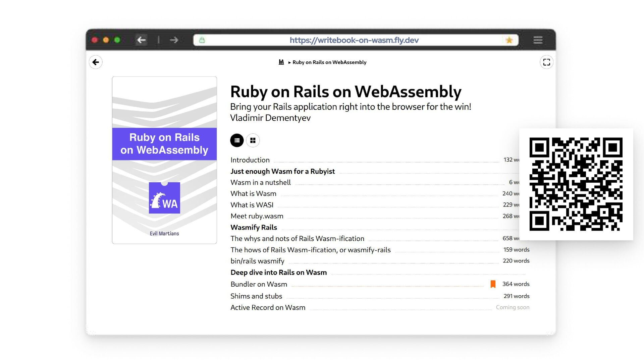Enter fullscreen mode with the expand icon
This screenshot has height=362, width=644.
coord(546,62)
